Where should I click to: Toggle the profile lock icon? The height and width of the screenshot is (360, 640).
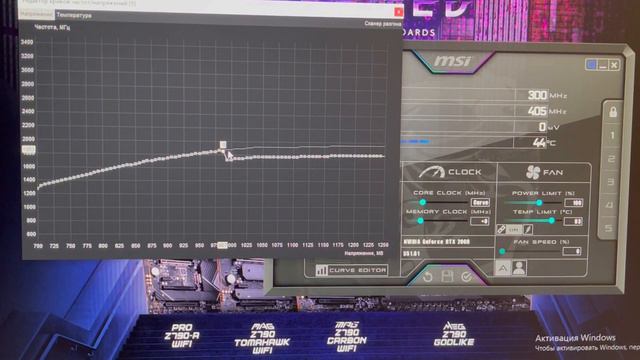pos(613,112)
